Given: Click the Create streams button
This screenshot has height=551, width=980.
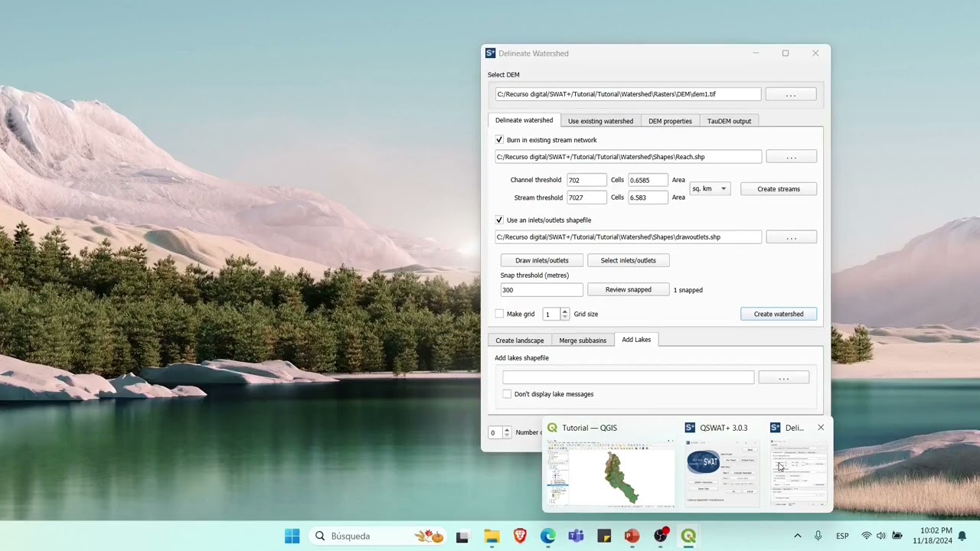Looking at the screenshot, I should pos(779,189).
